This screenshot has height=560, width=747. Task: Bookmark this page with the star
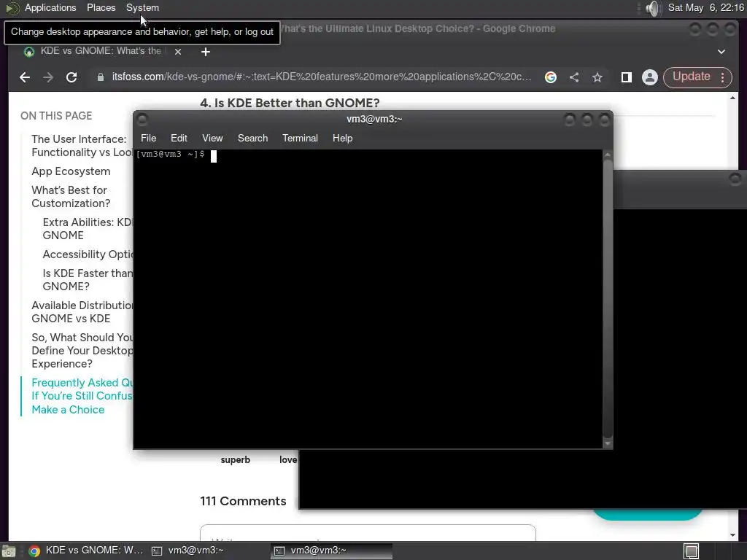597,77
